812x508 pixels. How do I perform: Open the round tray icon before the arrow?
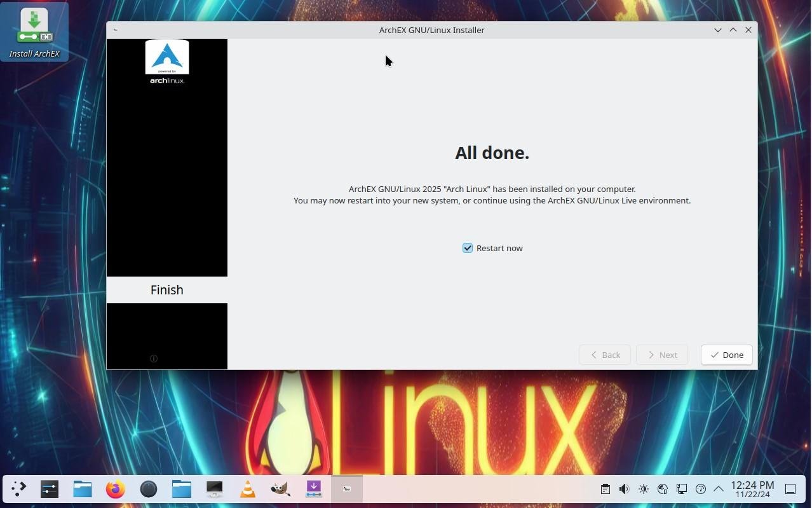tap(700, 489)
